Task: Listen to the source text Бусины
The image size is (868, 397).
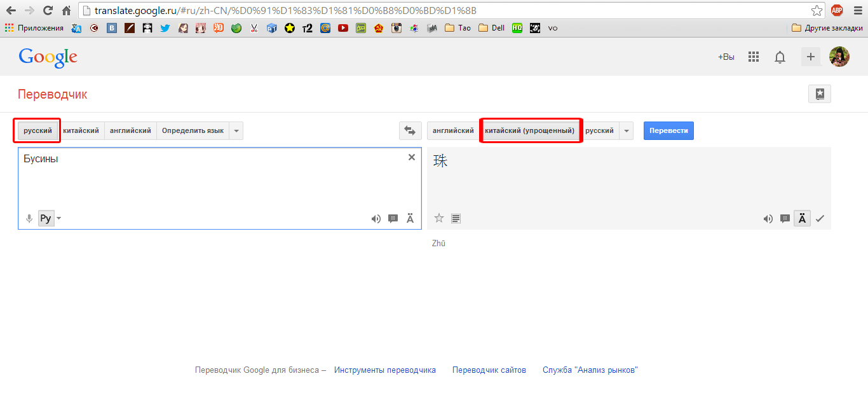Action: click(x=376, y=219)
